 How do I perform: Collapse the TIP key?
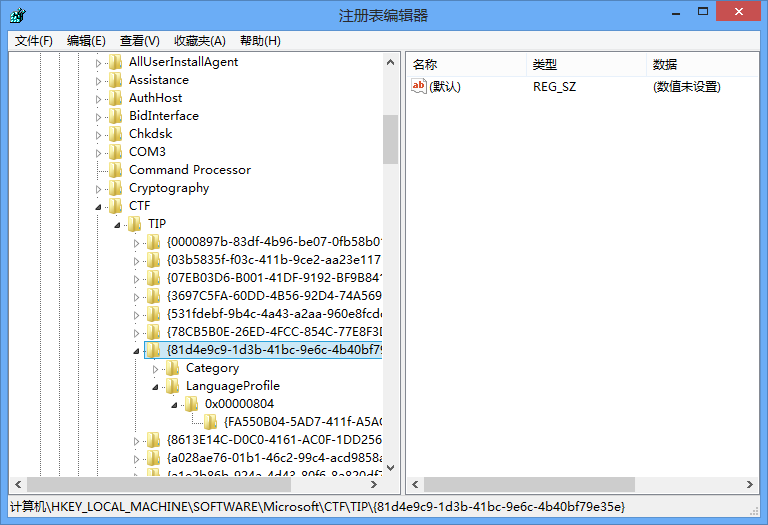(x=117, y=225)
